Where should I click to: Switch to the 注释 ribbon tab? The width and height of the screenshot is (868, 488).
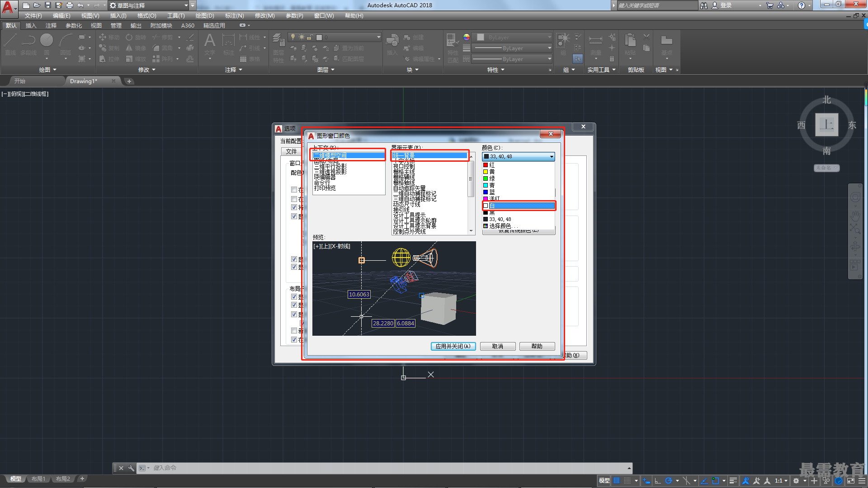click(51, 26)
